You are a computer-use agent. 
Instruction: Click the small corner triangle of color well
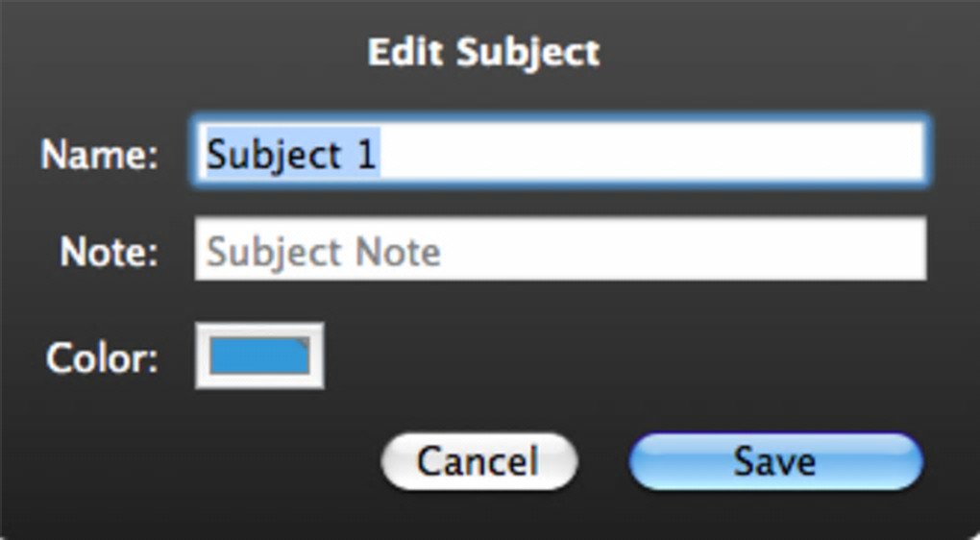click(x=304, y=340)
